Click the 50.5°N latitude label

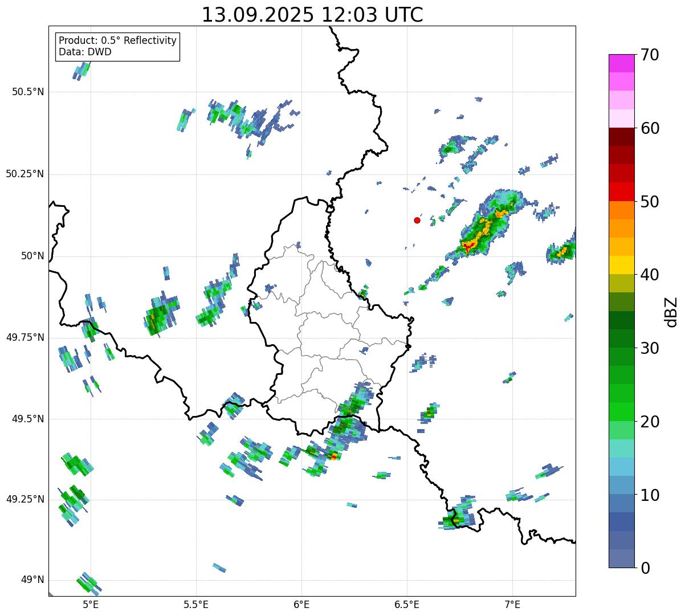27,92
